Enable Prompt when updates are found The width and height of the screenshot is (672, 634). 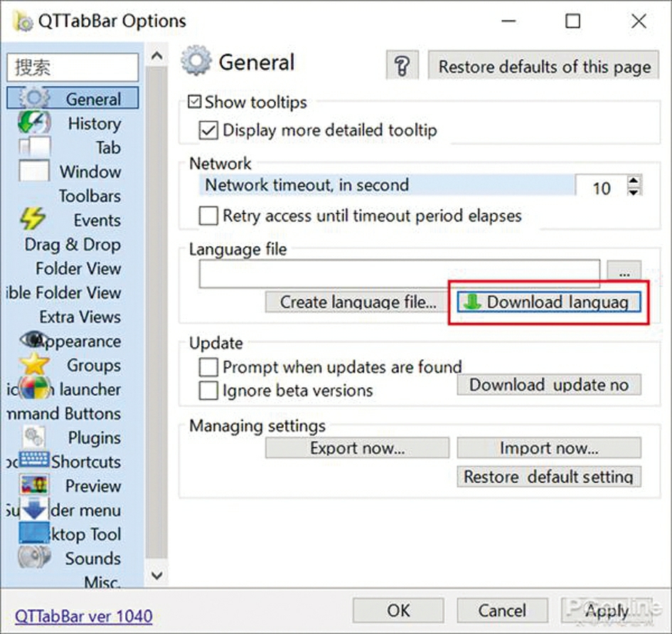(x=208, y=367)
